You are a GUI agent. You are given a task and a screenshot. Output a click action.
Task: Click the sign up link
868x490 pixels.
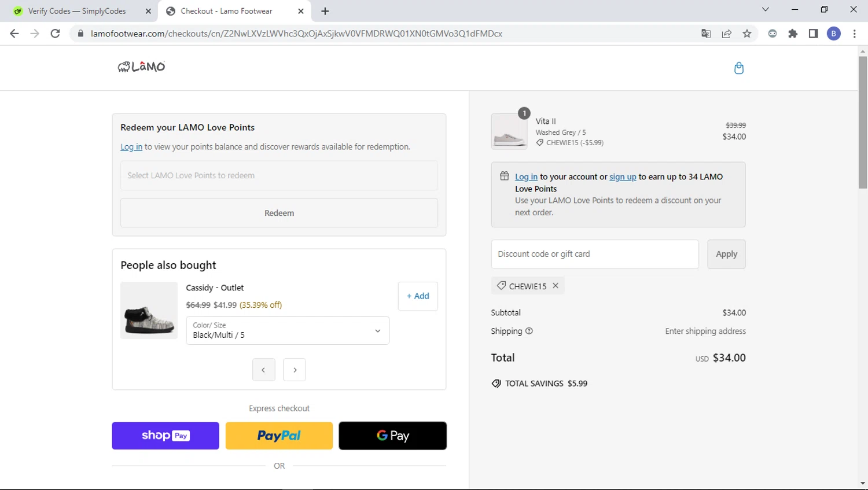[x=623, y=177]
